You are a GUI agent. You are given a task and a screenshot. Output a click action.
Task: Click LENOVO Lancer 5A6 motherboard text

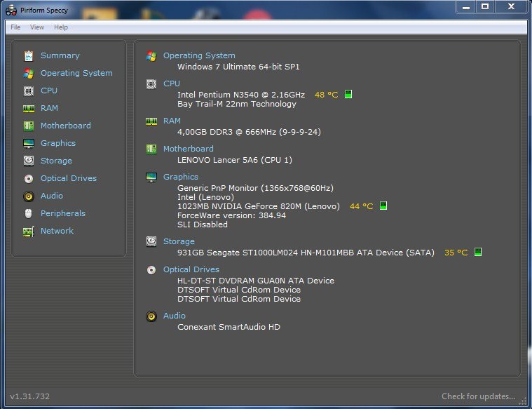coord(235,160)
